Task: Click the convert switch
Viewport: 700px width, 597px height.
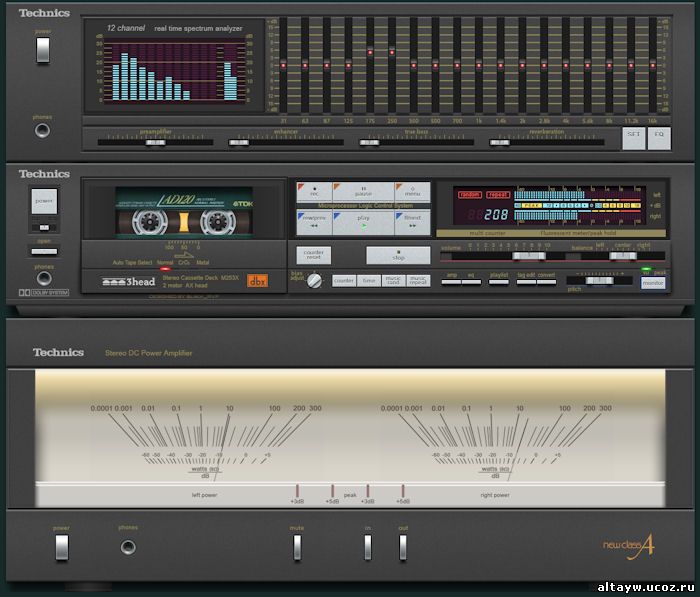Action: tap(546, 282)
